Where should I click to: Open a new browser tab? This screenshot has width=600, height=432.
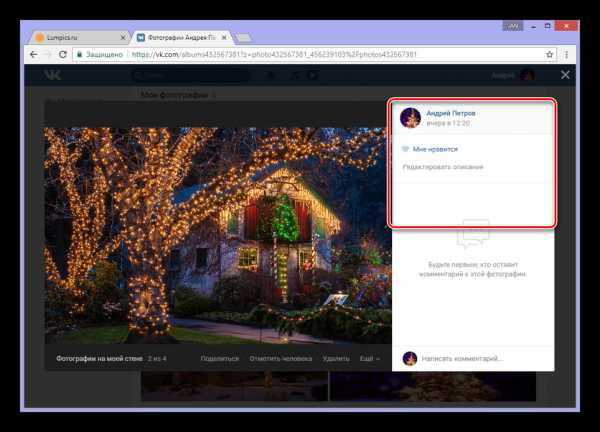coord(243,37)
